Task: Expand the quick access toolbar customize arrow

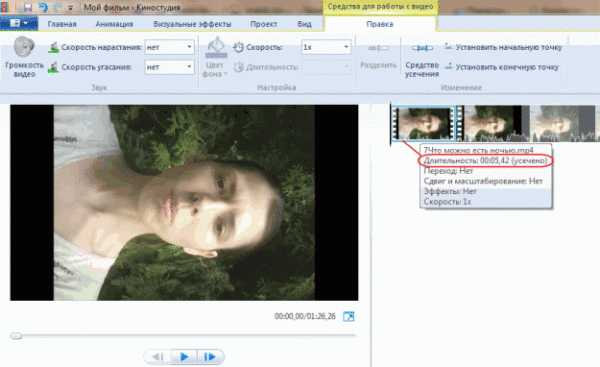Action: (x=70, y=8)
